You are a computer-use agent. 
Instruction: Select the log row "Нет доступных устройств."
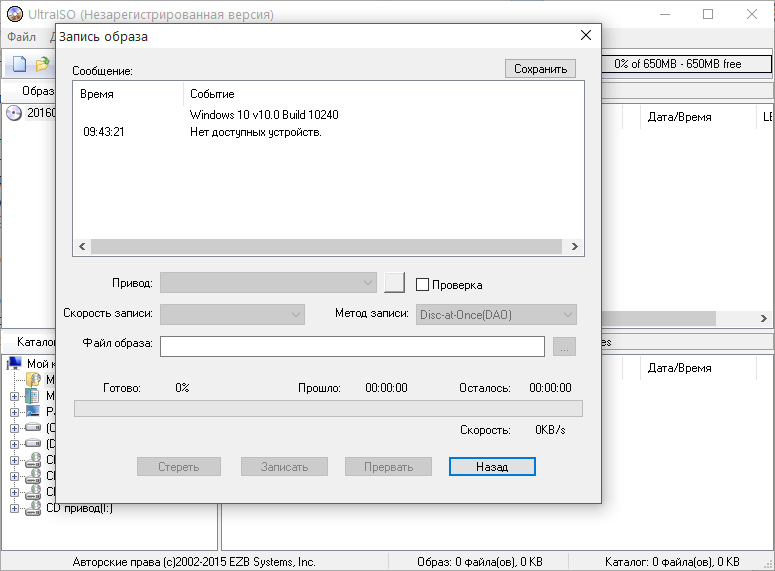[256, 132]
